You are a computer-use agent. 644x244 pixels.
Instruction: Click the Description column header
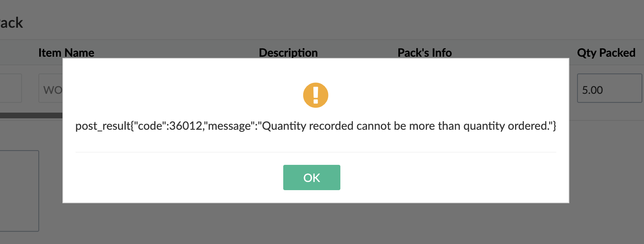coord(288,53)
